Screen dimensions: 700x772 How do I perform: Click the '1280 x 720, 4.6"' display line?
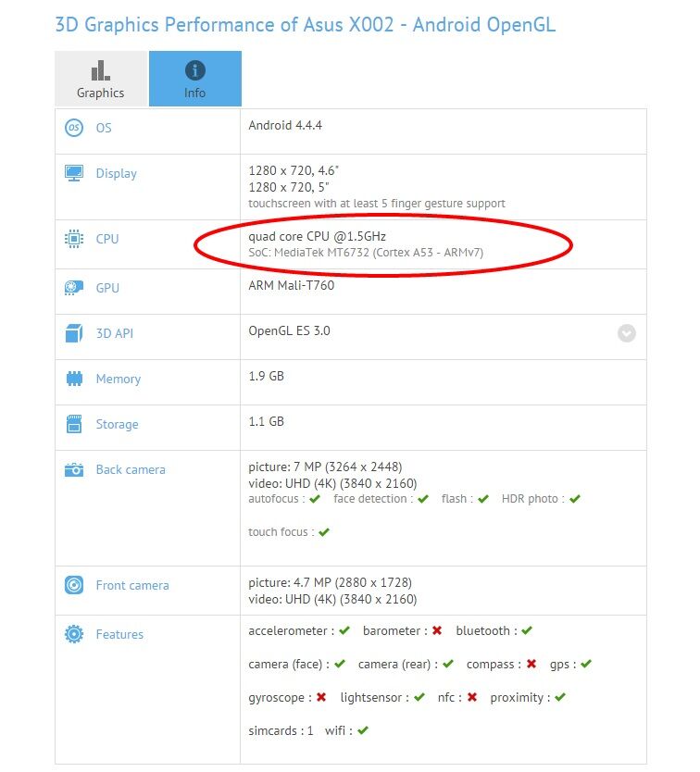294,171
